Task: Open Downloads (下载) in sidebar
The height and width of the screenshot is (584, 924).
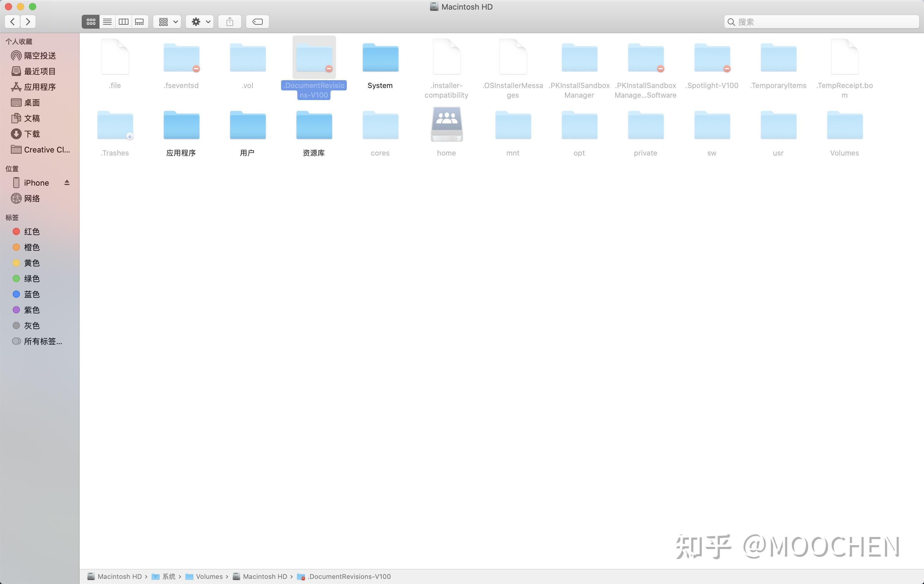Action: 31,134
